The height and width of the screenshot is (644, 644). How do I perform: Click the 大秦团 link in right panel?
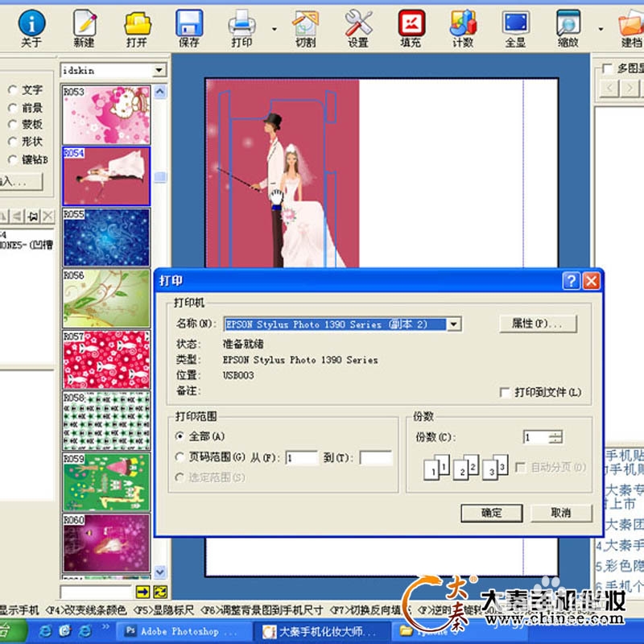click(x=623, y=526)
